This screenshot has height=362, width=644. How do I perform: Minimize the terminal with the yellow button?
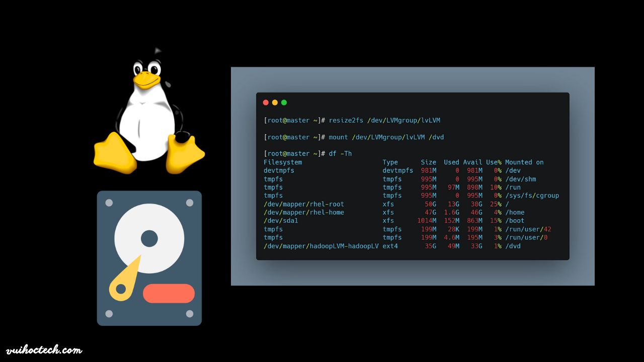tap(275, 103)
